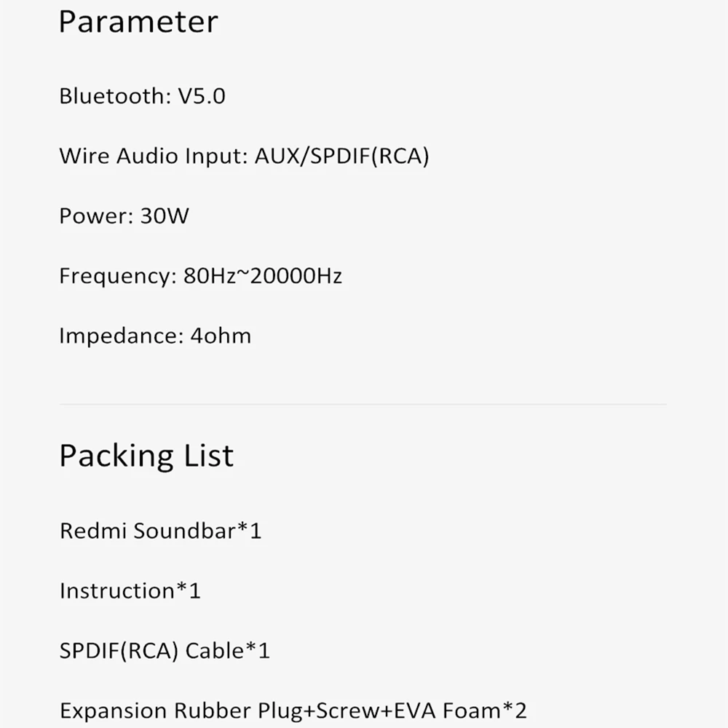Click the "Parameter" section heading

(138, 22)
